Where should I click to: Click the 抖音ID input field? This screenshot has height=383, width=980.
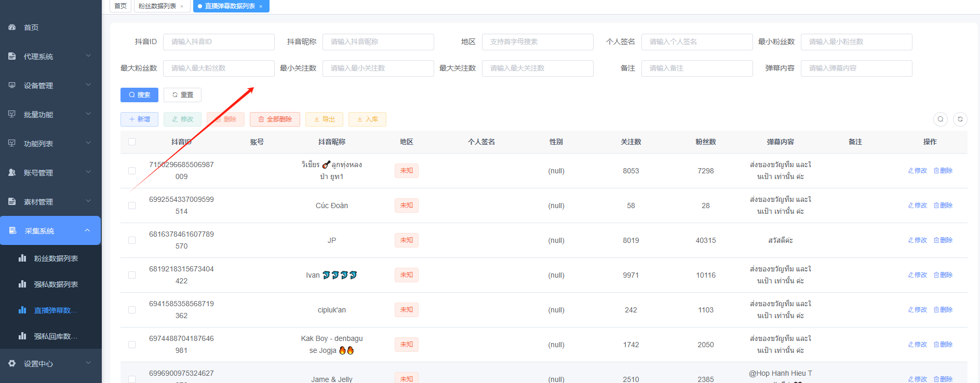[x=219, y=42]
